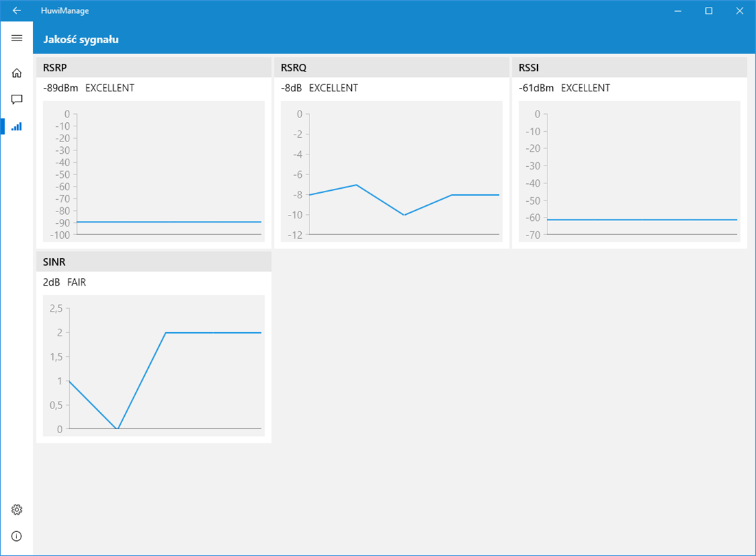The height and width of the screenshot is (556, 756).
Task: Maximize the HuwiManage window
Action: (709, 10)
